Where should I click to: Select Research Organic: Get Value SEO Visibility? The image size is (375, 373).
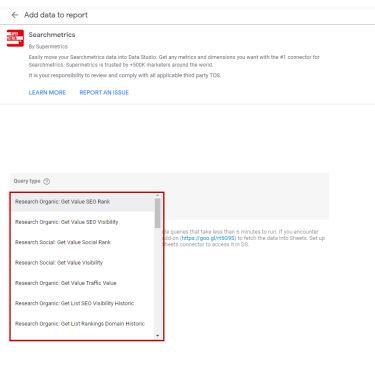83,222
